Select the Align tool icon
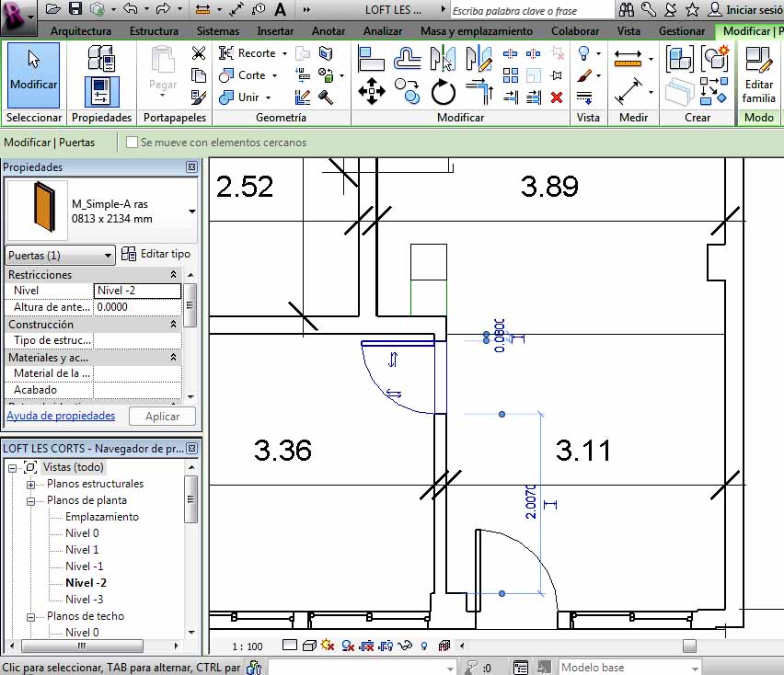The image size is (784, 675). coord(371,60)
